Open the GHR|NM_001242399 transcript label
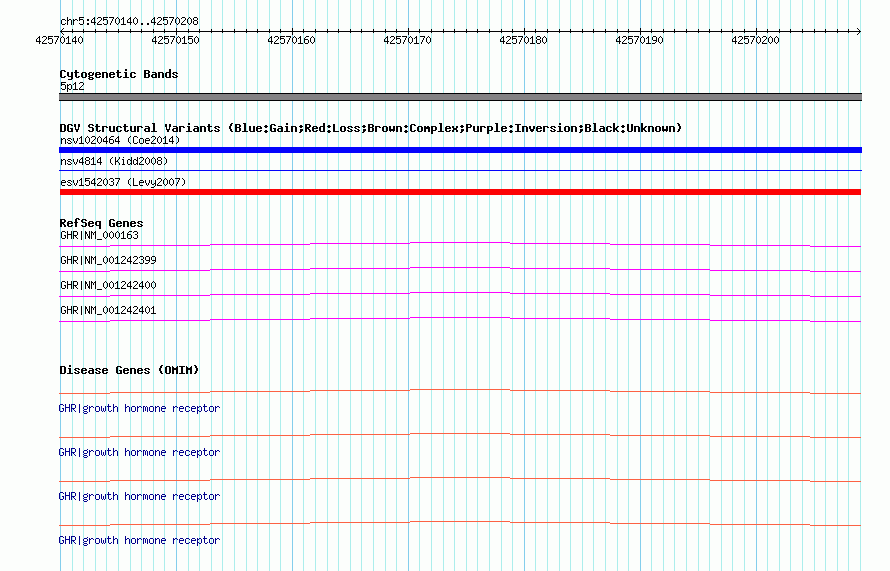Viewport: 890px width, 571px height. (108, 260)
